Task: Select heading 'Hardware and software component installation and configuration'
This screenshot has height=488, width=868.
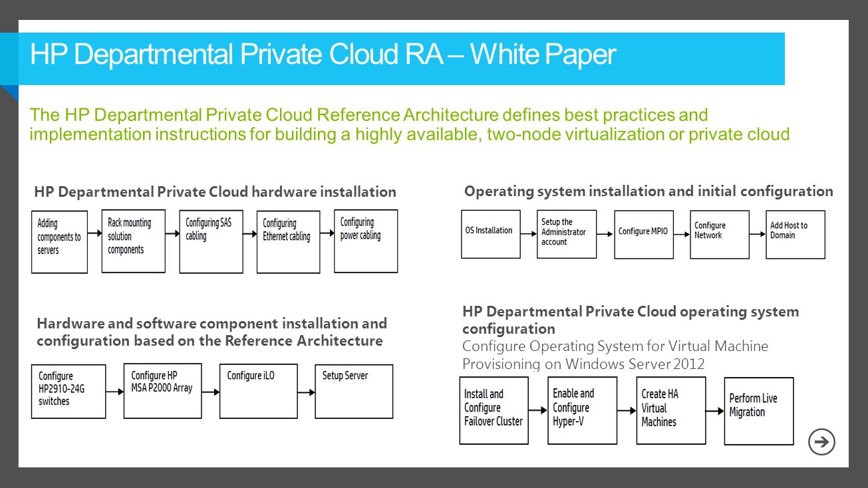Action: (x=212, y=332)
